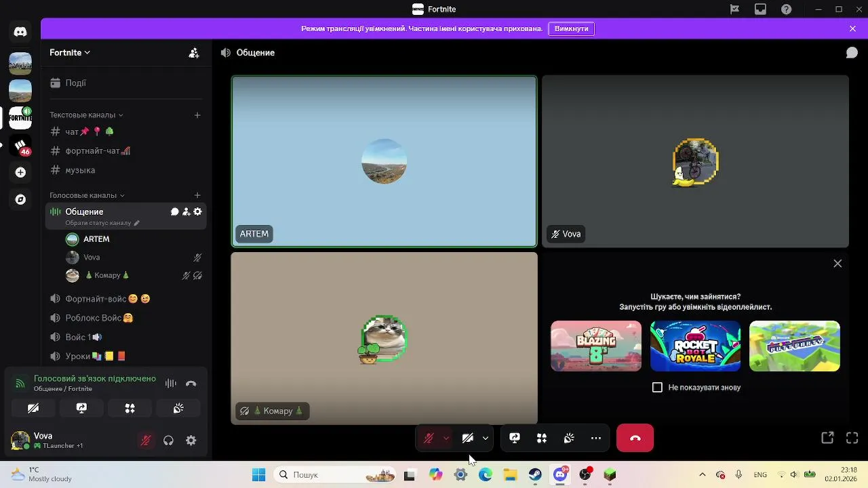Open Windows Start menu button

click(x=259, y=475)
